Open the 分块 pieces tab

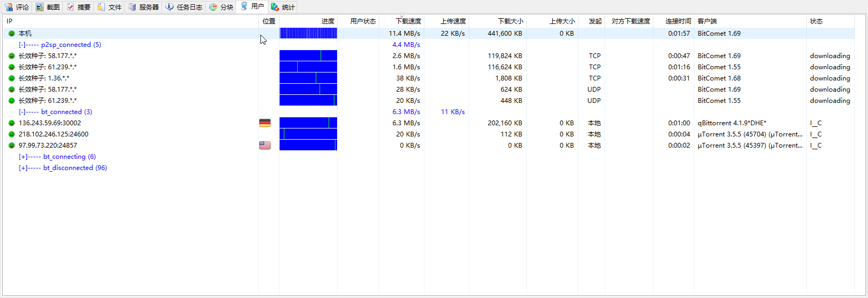tap(221, 7)
